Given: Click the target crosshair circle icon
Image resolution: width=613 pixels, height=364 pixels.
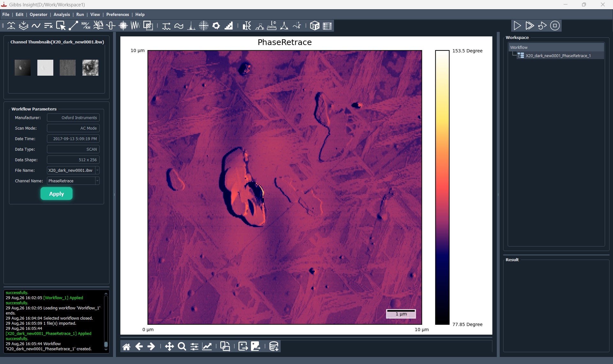Looking at the screenshot, I should point(203,26).
